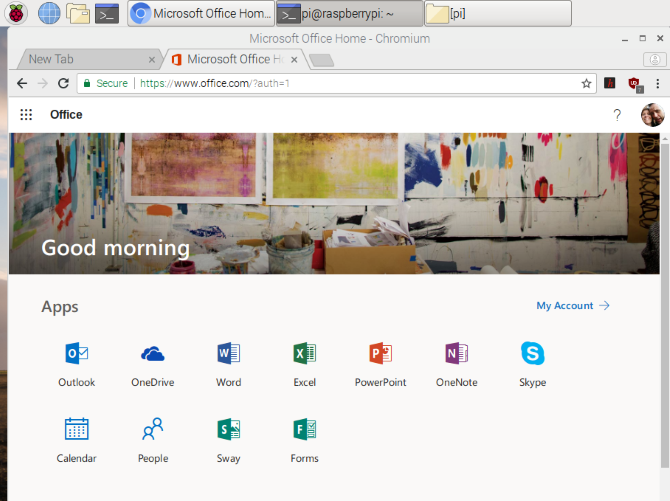
Task: Bookmark this page with the star icon
Action: click(x=587, y=84)
